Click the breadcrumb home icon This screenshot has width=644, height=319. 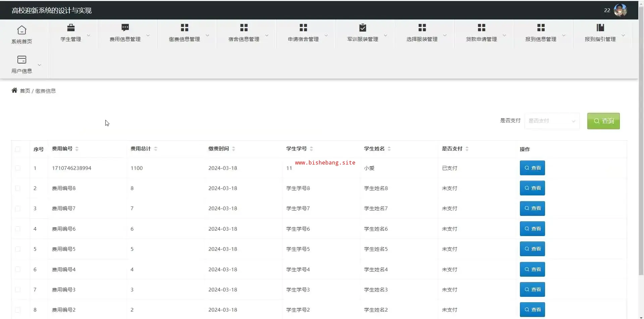(x=14, y=90)
